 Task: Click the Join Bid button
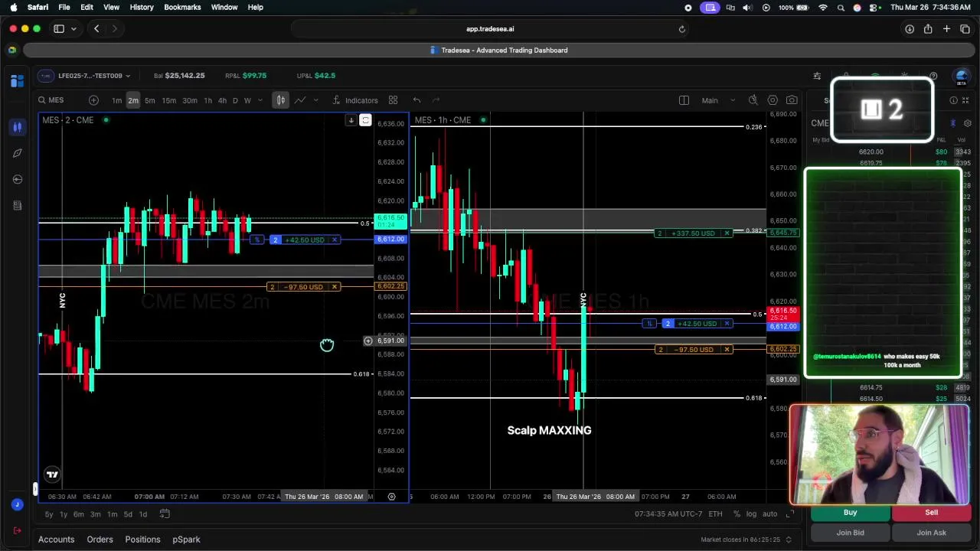point(850,533)
